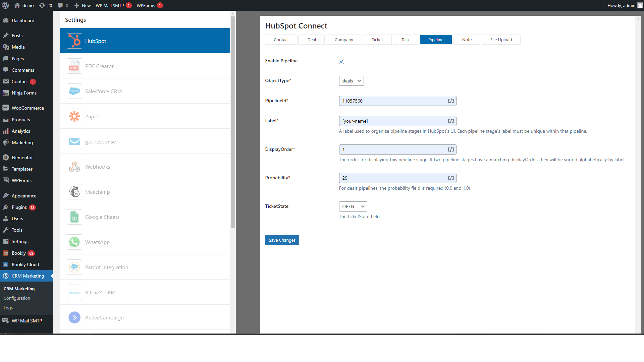The width and height of the screenshot is (644, 362).
Task: Insert shortcode tag in PipelineId field
Action: coord(451,101)
